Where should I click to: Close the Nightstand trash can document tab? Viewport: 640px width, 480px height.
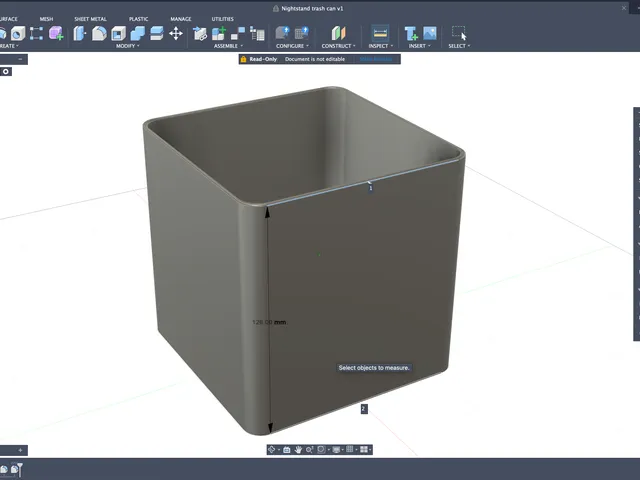point(624,8)
